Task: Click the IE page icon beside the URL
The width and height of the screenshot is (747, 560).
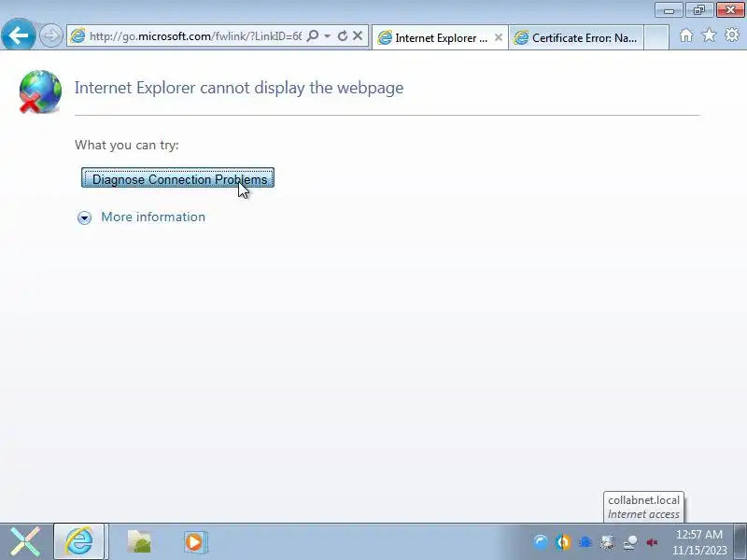Action: pyautogui.click(x=78, y=35)
